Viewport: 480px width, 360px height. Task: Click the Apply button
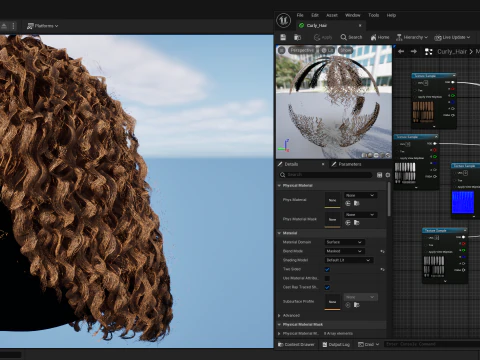[x=323, y=37]
